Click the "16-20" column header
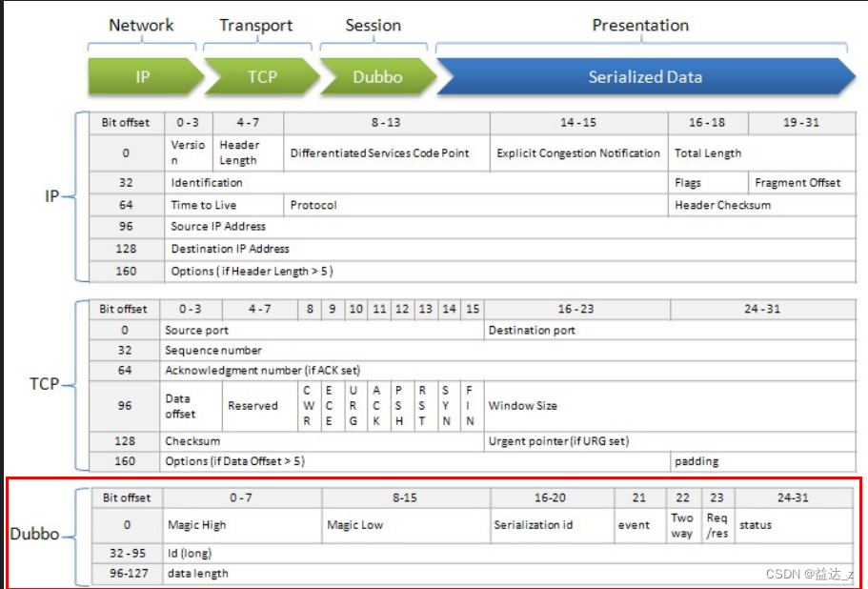Screen dimensions: 868x589 553,498
